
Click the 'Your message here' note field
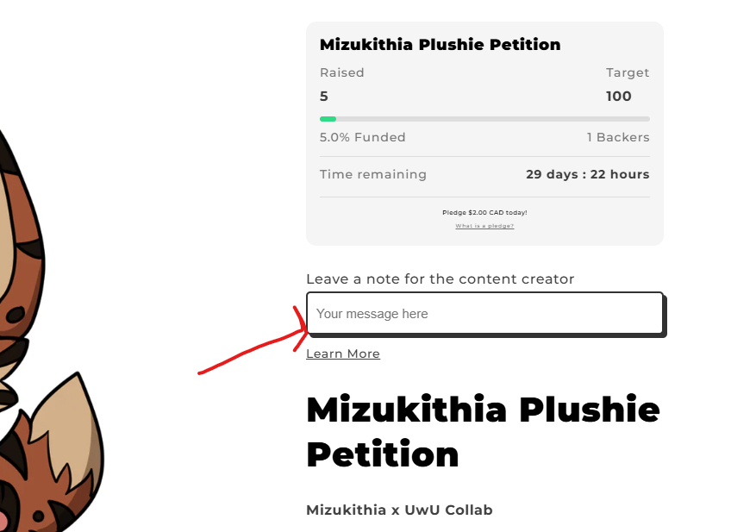[484, 314]
